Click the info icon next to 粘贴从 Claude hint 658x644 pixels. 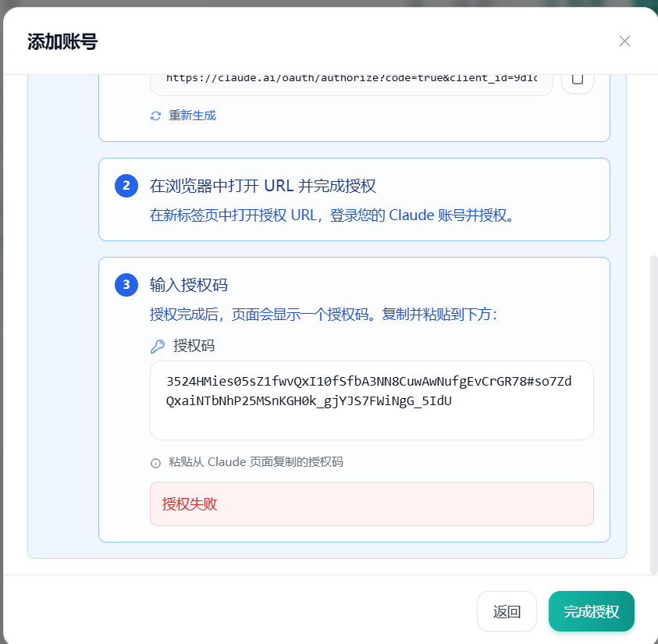155,463
